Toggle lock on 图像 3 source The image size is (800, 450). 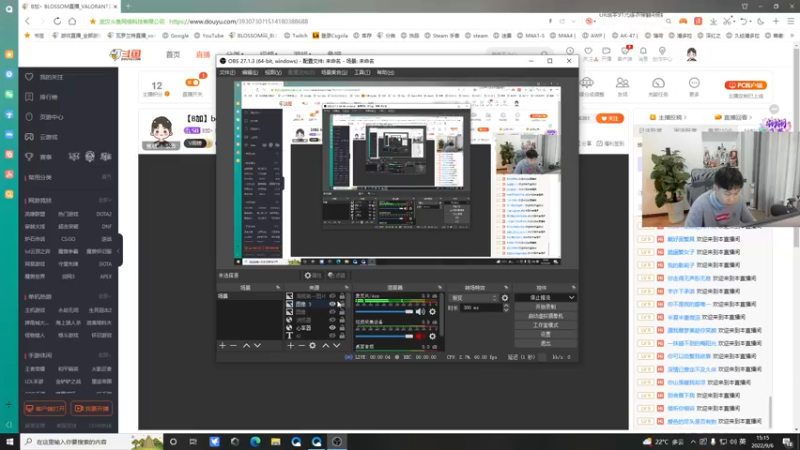[x=342, y=304]
